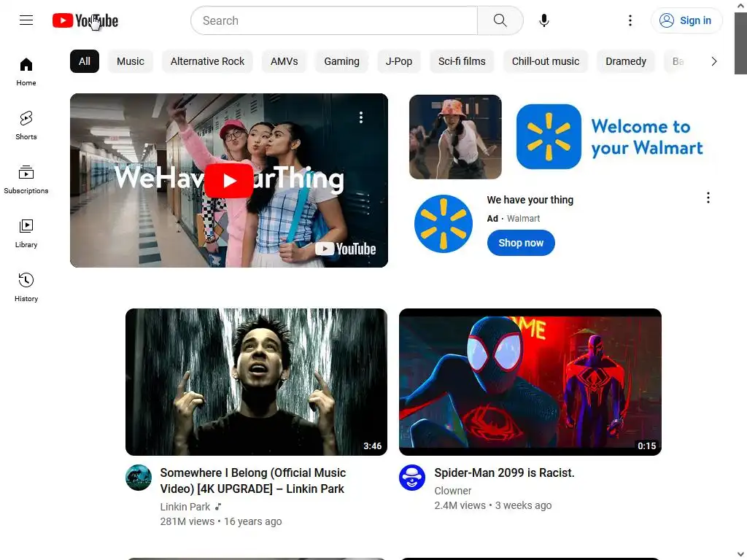Image resolution: width=747 pixels, height=560 pixels.
Task: Go to Home in sidebar
Action: (26, 72)
